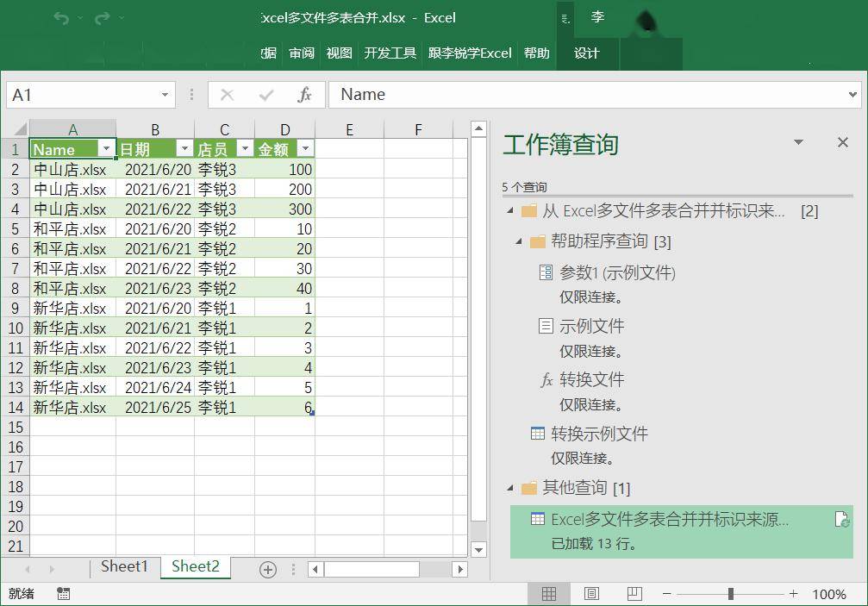Open the 金额 column filter dropdown
This screenshot has height=606, width=868.
305,148
